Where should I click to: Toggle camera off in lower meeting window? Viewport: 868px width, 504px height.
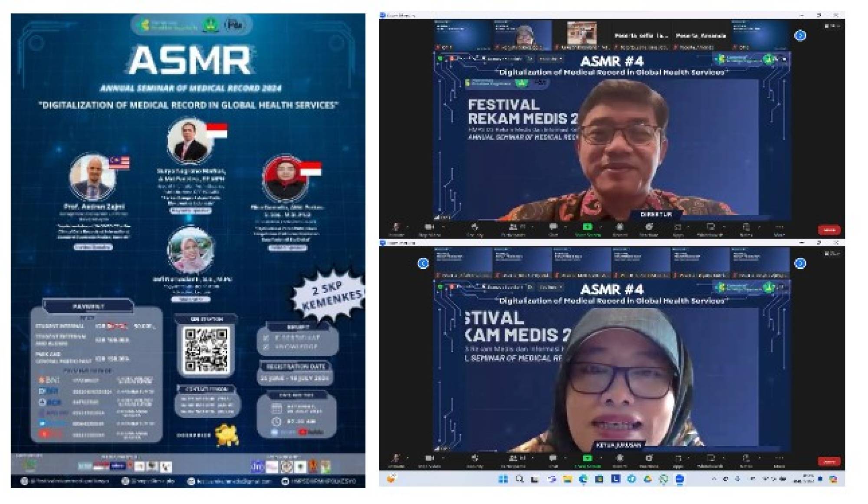point(429,458)
